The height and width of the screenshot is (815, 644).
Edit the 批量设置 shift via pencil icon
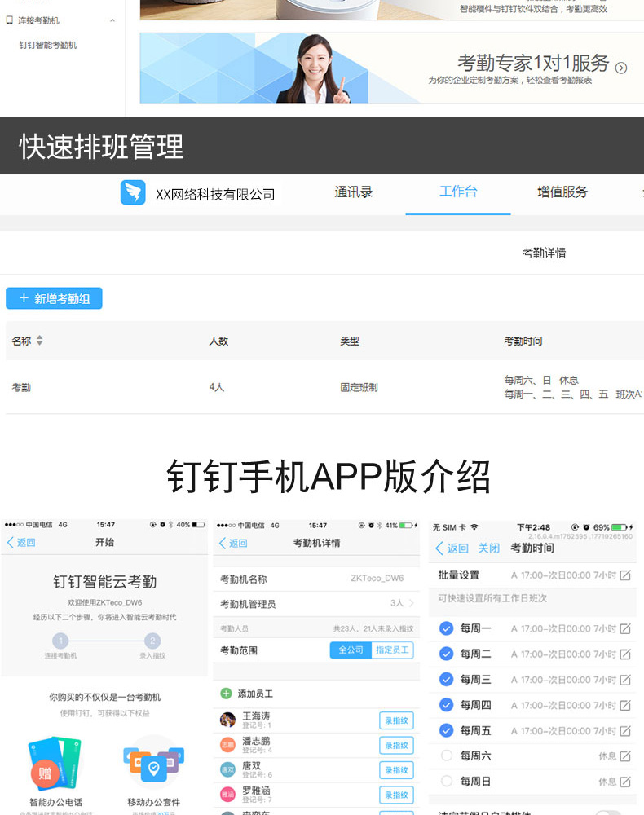tap(625, 575)
